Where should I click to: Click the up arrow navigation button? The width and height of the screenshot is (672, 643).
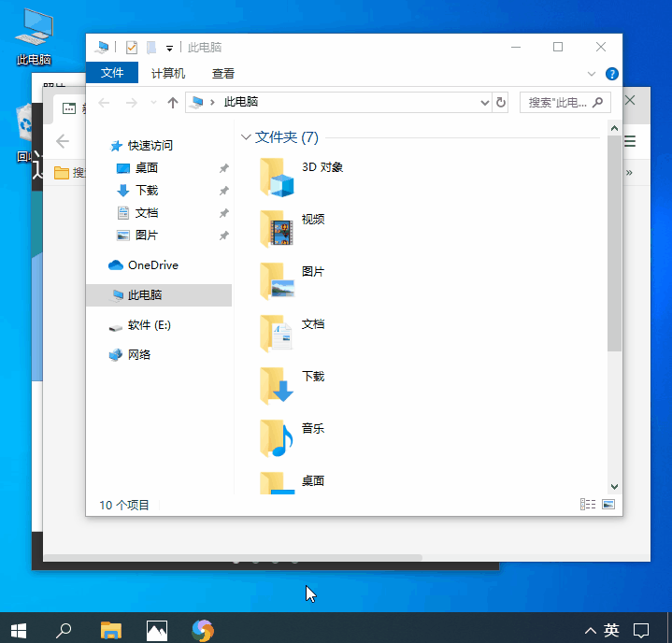point(172,103)
